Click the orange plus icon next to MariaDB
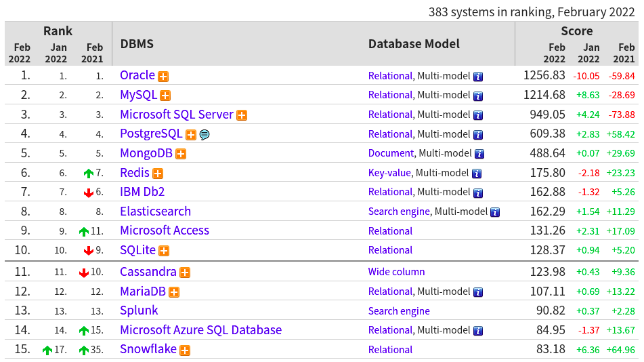644x362 pixels. (x=175, y=292)
